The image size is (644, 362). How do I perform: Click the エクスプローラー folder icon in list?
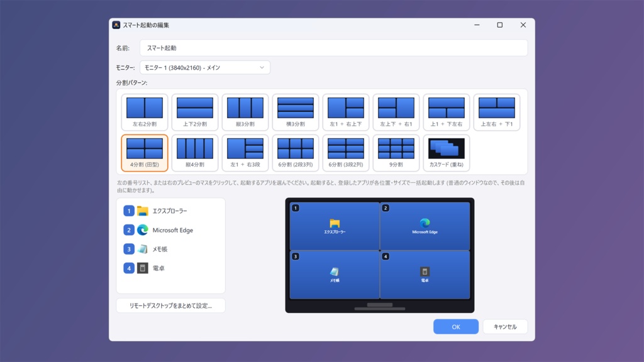point(143,211)
